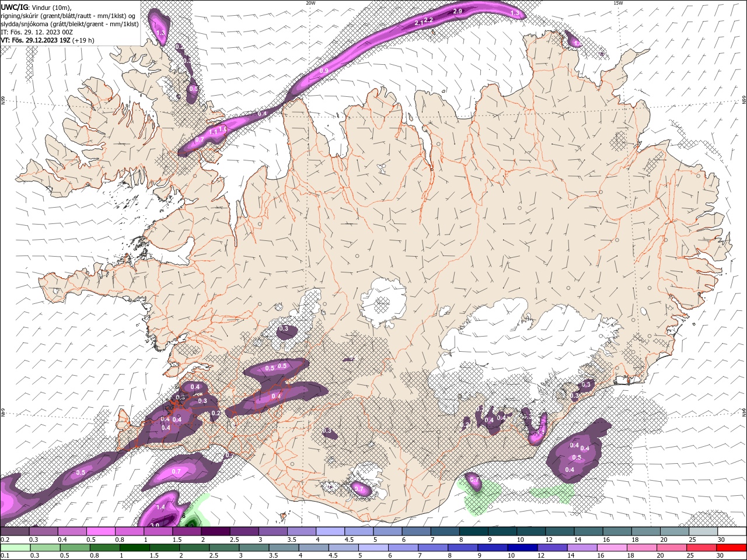The width and height of the screenshot is (747, 560).
Task: Click the '2.2' snowfall value on the map
Action: click(x=429, y=20)
